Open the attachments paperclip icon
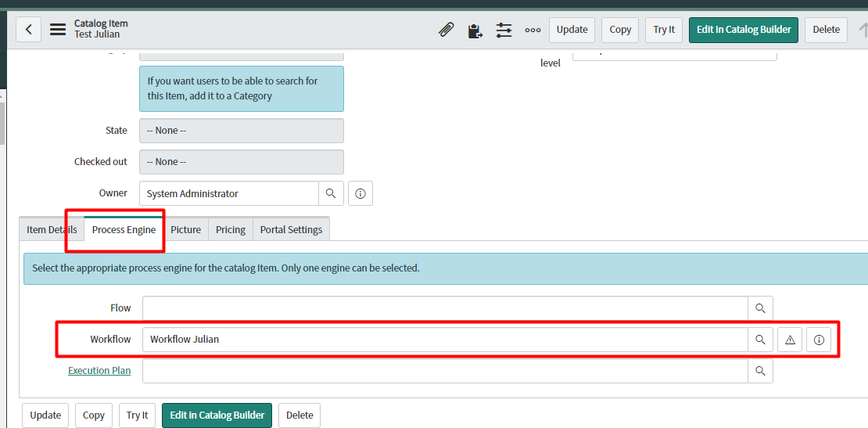This screenshot has width=868, height=428. point(447,30)
